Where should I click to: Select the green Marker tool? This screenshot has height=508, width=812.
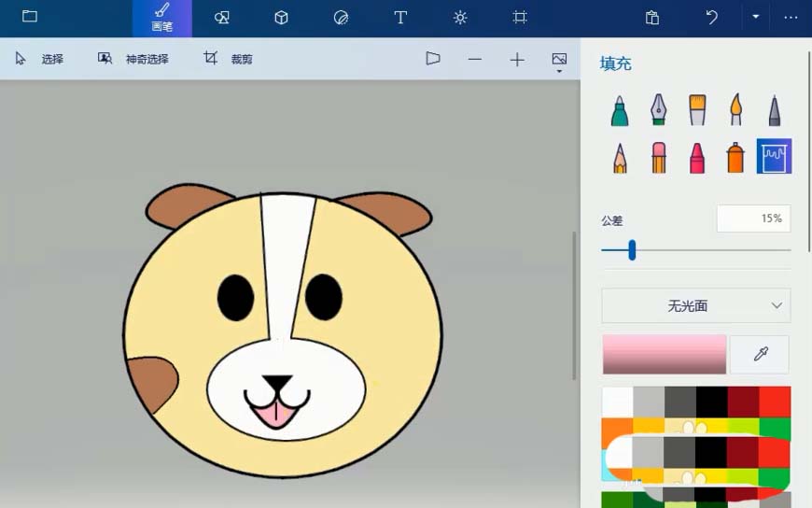(x=620, y=110)
